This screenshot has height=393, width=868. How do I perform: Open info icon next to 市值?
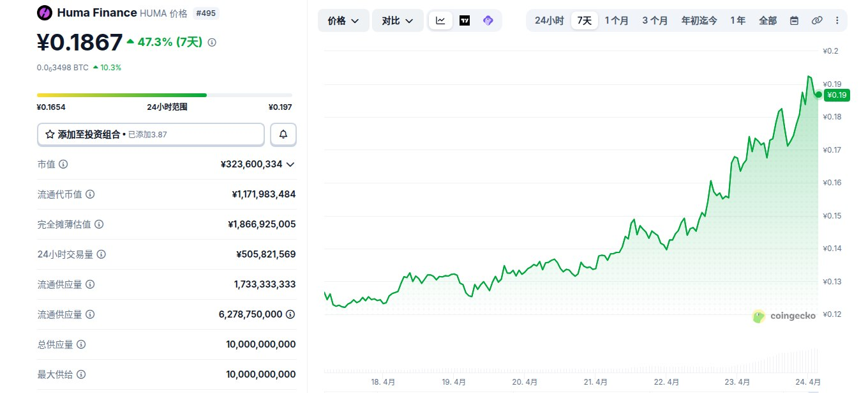coord(63,164)
